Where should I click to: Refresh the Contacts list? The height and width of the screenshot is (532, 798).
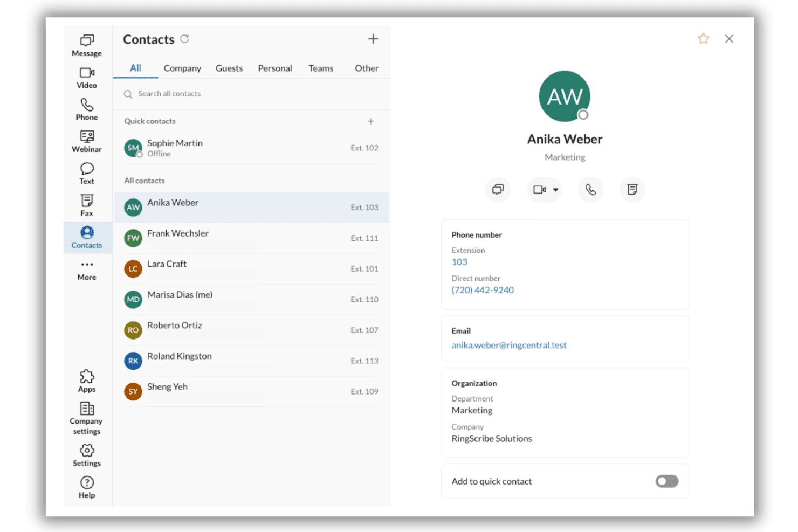pos(184,39)
